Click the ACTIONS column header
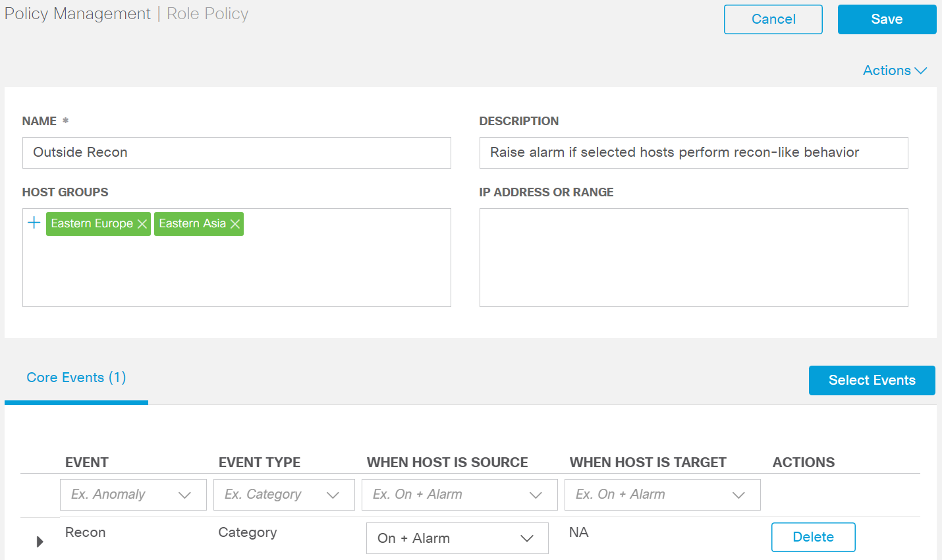 (804, 462)
